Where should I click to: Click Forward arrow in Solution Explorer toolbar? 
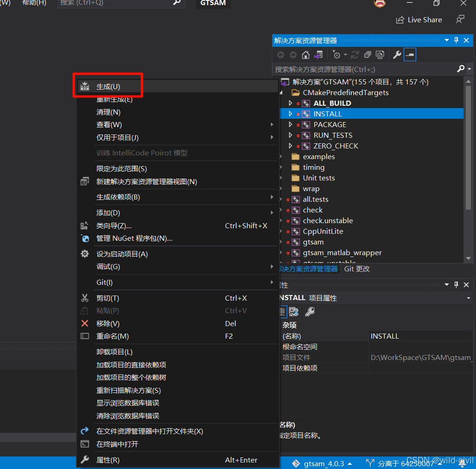(x=293, y=55)
